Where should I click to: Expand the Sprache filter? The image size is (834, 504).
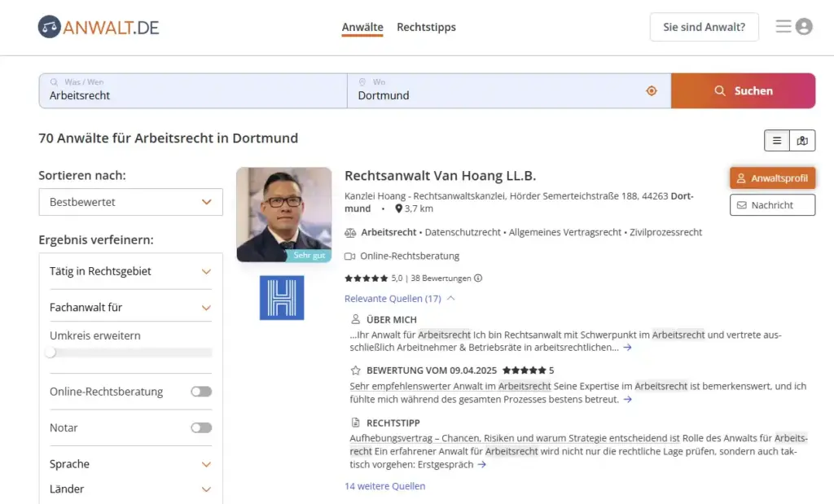click(131, 464)
